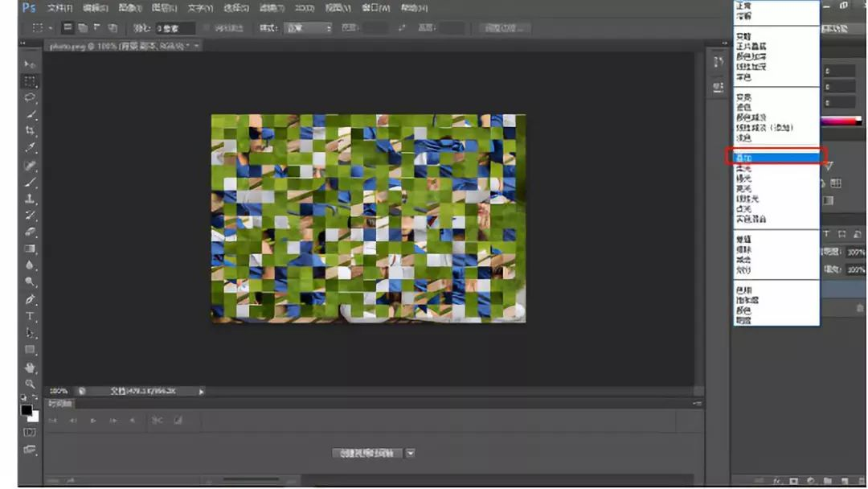Choose 叠加 (Overlay) blend mode
868x489 pixels.
pyautogui.click(x=776, y=158)
